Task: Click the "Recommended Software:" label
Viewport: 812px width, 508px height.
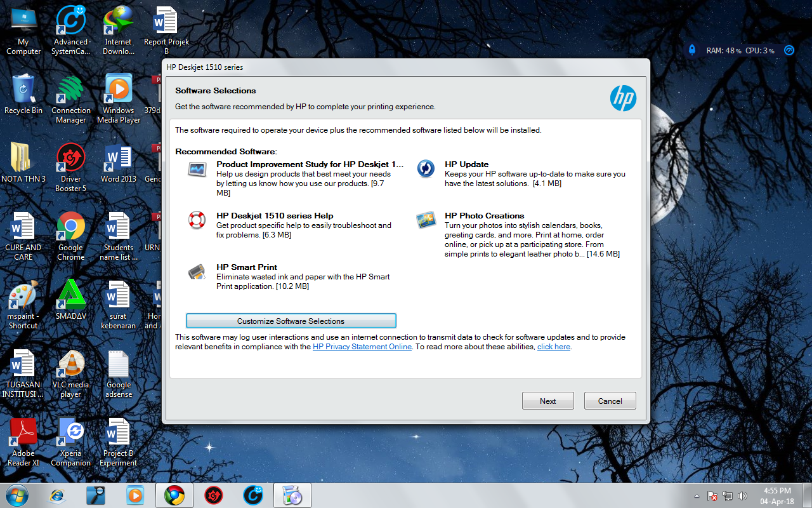Action: (226, 152)
